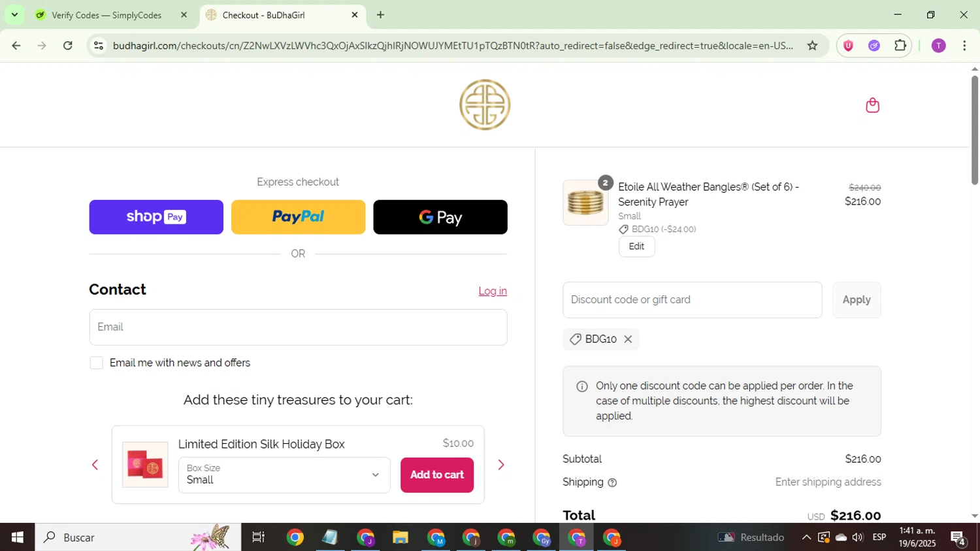The height and width of the screenshot is (551, 980).
Task: Open the Windows Start menu
Action: (18, 537)
